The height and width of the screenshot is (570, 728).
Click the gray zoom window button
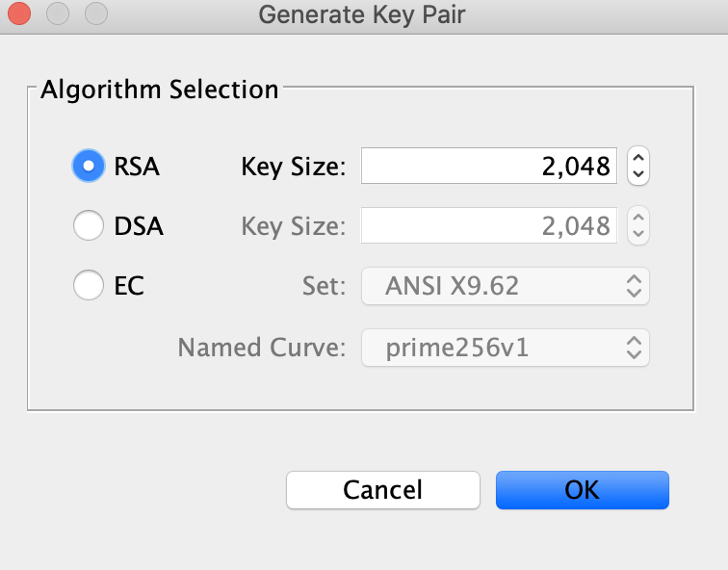pos(95,14)
